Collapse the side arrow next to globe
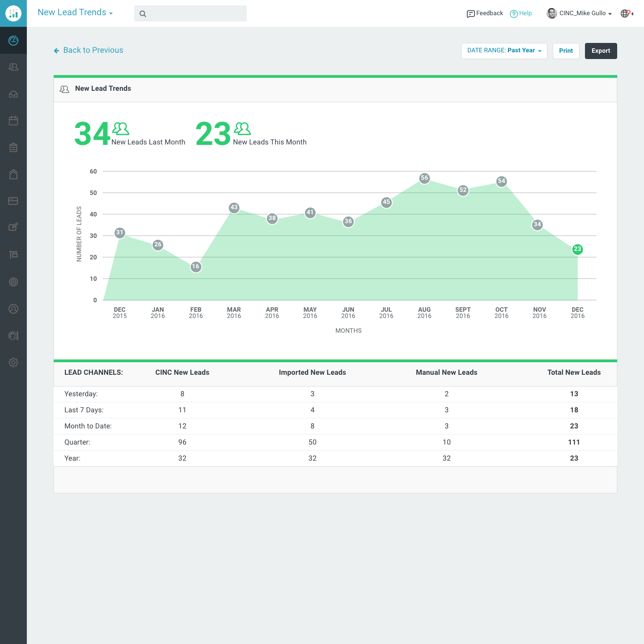644x644 pixels. coord(632,14)
